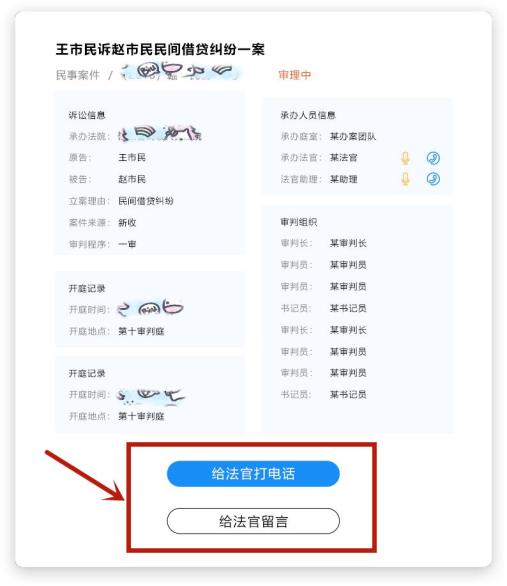Click the 给法官打电话 button
Image resolution: width=507 pixels, height=586 pixels.
point(253,474)
